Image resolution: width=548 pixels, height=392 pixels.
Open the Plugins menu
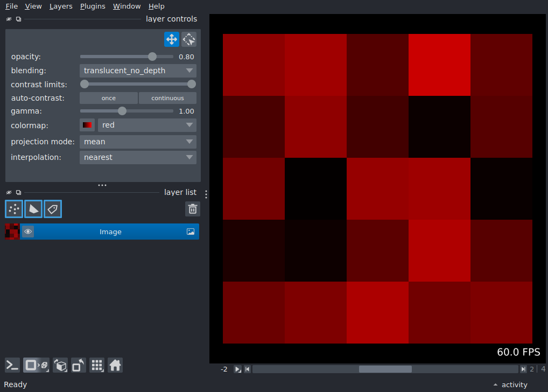tap(93, 6)
